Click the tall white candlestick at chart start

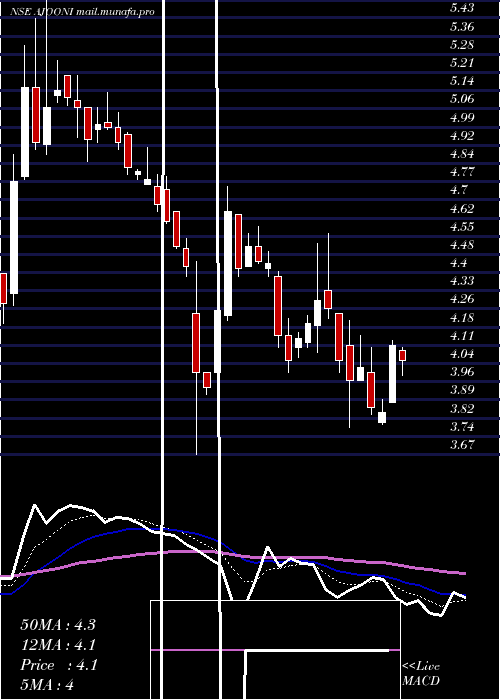click(x=14, y=237)
